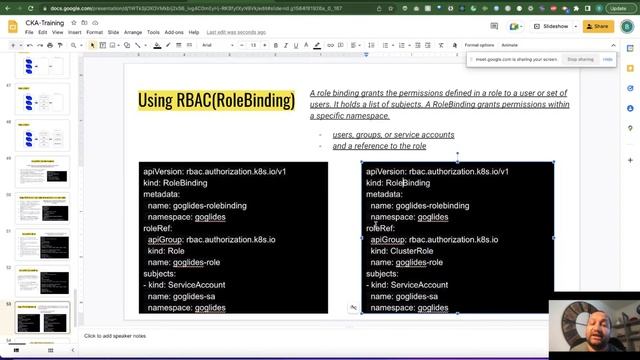
Task: Click the Border dash icon
Action: 189,45
